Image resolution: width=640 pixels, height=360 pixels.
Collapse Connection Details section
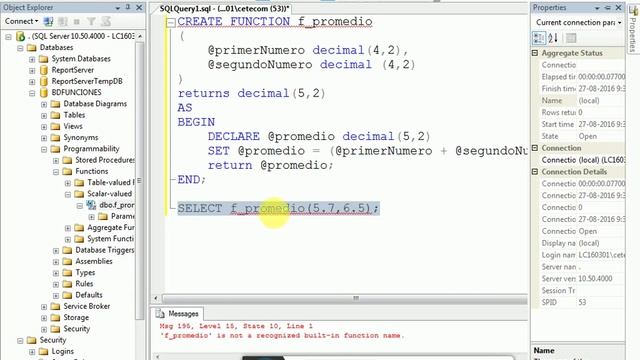(x=535, y=172)
